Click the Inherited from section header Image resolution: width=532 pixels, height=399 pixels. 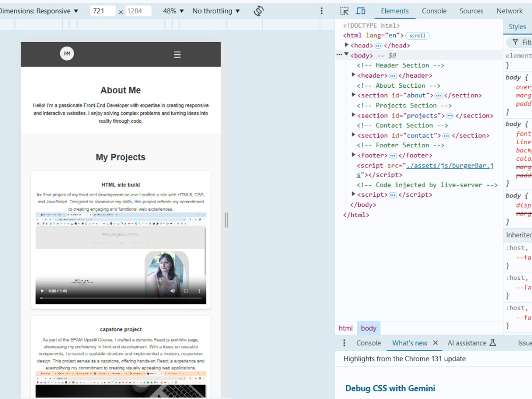[x=518, y=235]
